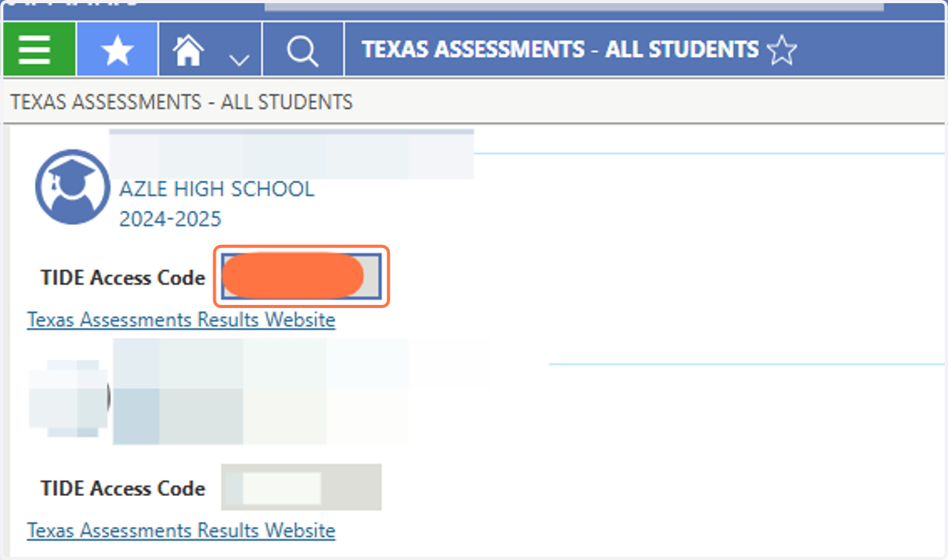Click the second TIDE Access Code field

point(301,487)
